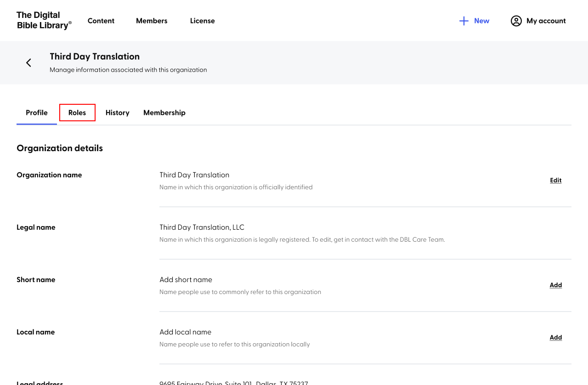The width and height of the screenshot is (588, 385).
Task: Switch to the Membership tab
Action: click(x=164, y=113)
